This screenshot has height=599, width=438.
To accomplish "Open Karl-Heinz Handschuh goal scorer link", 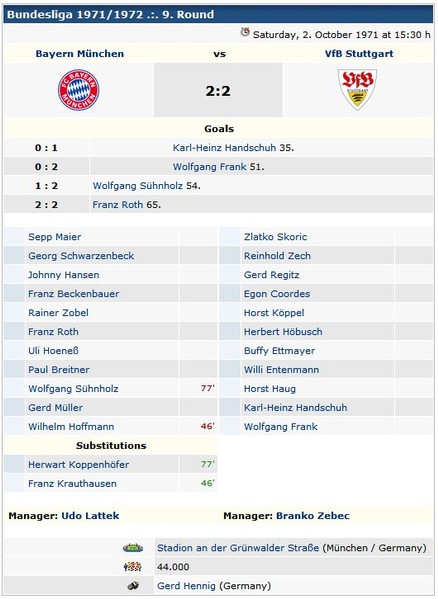I will coord(224,148).
